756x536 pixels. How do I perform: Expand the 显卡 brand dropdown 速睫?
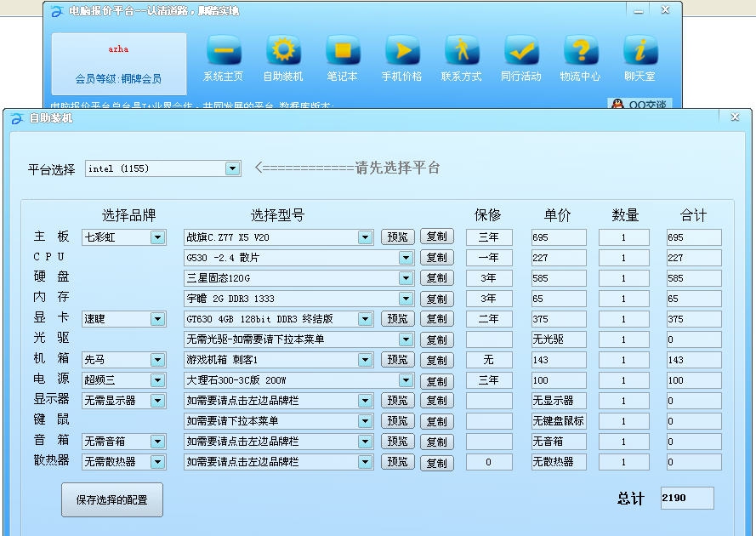tap(157, 319)
